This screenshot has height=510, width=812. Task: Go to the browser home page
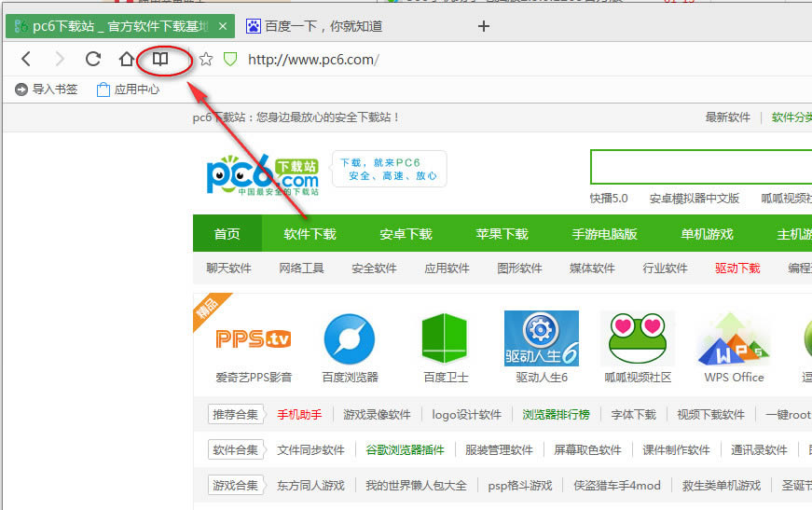pyautogui.click(x=127, y=59)
